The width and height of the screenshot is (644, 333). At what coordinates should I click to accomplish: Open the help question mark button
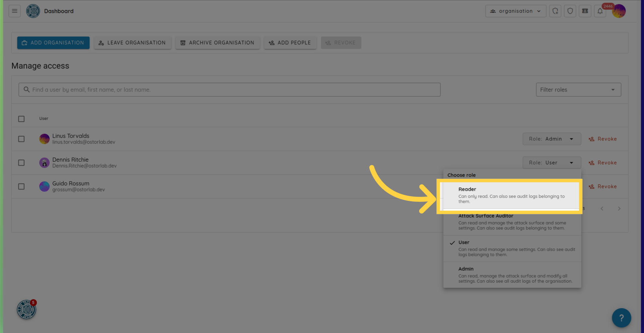tap(621, 318)
